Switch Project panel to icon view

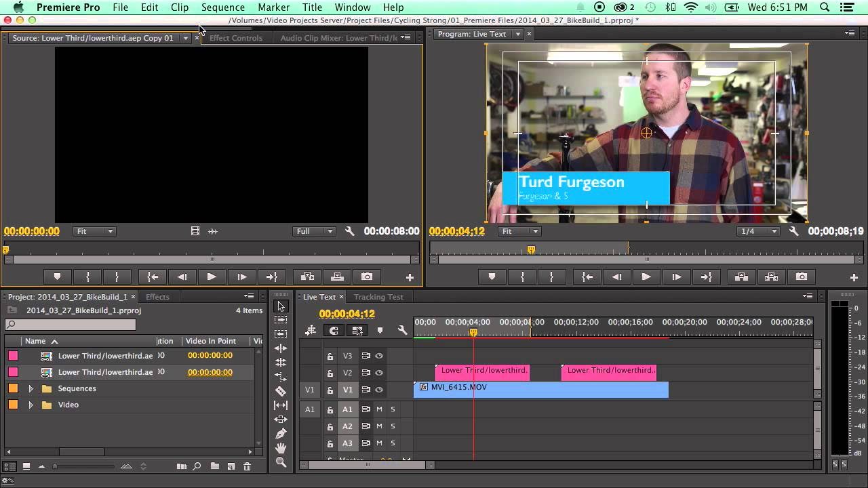coord(26,466)
